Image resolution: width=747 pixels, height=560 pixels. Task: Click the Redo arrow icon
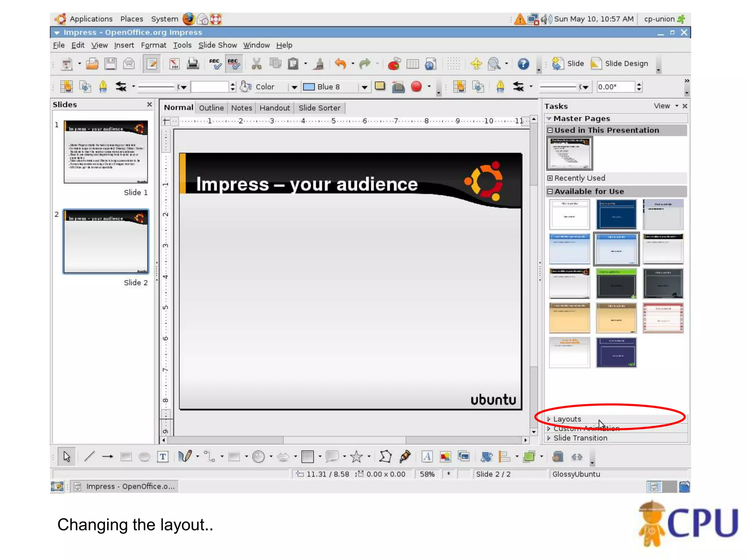click(x=364, y=64)
